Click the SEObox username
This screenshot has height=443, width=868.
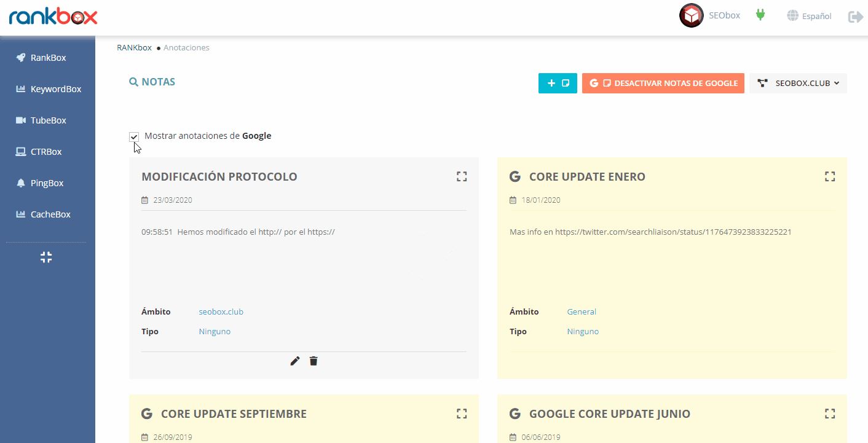coord(724,15)
